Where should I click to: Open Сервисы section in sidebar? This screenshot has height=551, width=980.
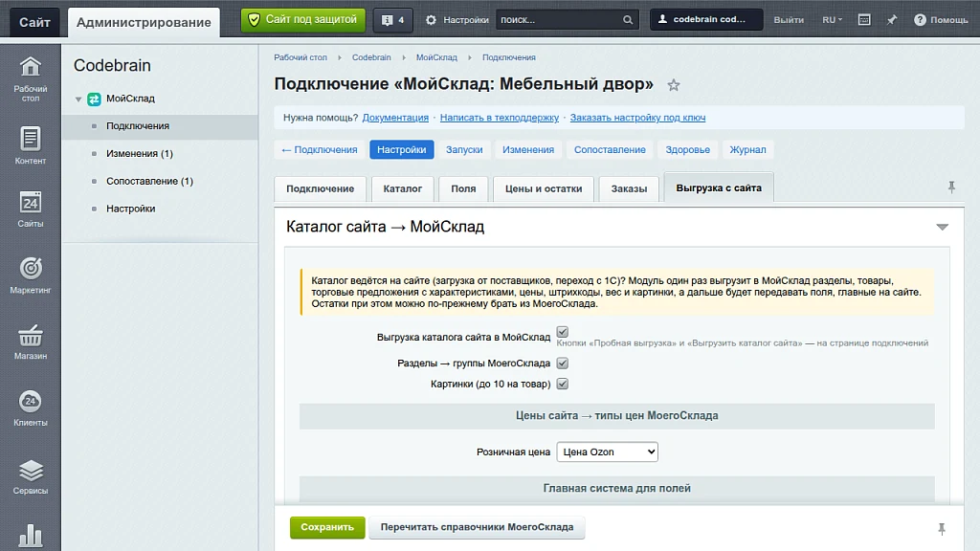[x=30, y=476]
